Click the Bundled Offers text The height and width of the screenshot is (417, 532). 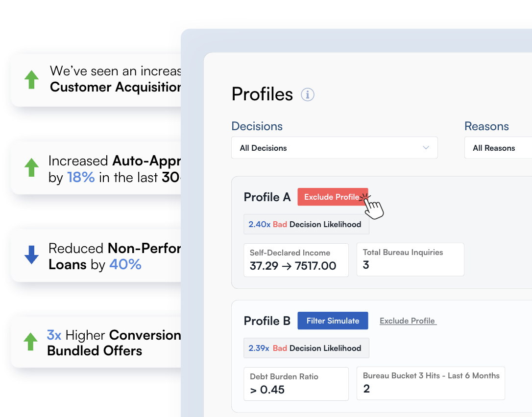95,351
